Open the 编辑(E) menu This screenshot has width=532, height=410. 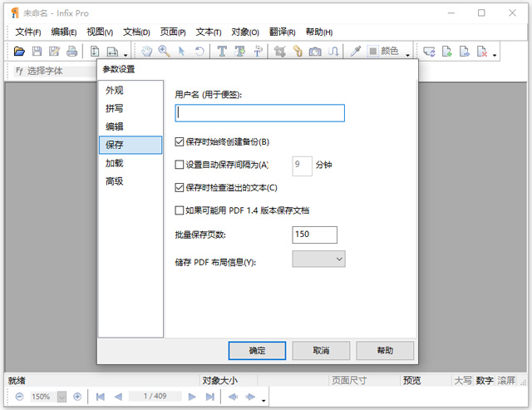(64, 32)
